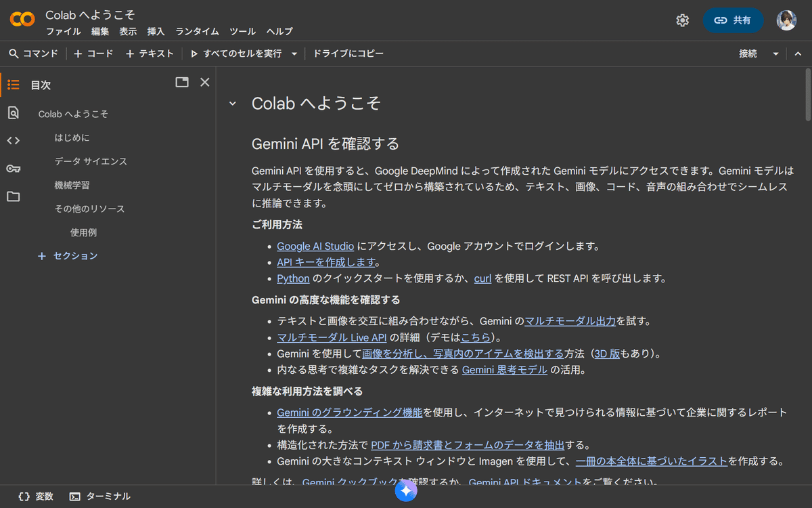Open the user account avatar
This screenshot has height=508, width=812.
pyautogui.click(x=786, y=20)
